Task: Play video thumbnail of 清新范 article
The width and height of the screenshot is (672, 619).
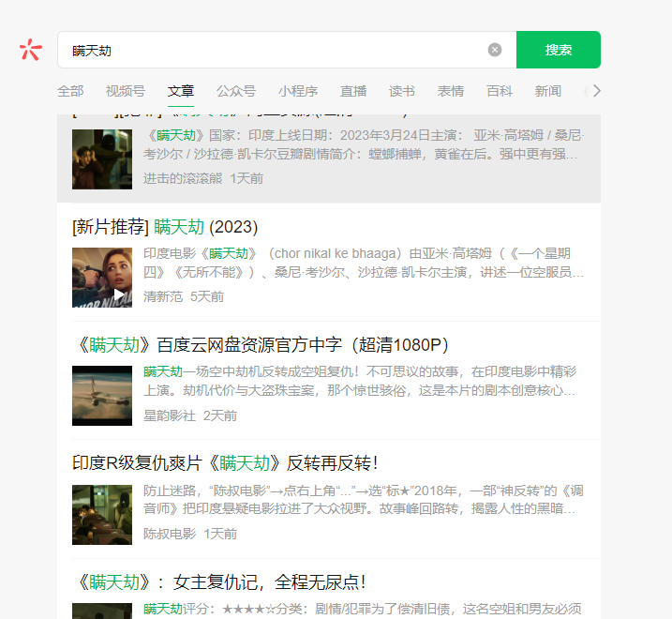Action: (x=102, y=278)
